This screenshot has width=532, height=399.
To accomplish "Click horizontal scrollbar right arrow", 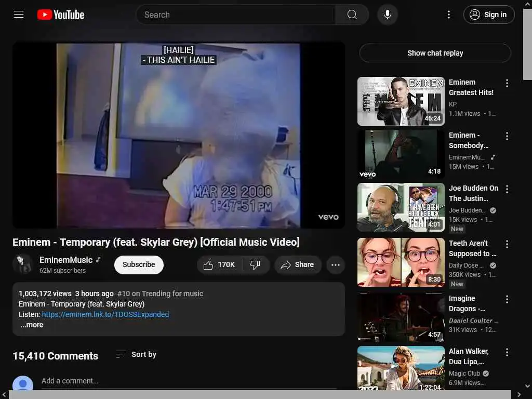I will coord(519,395).
